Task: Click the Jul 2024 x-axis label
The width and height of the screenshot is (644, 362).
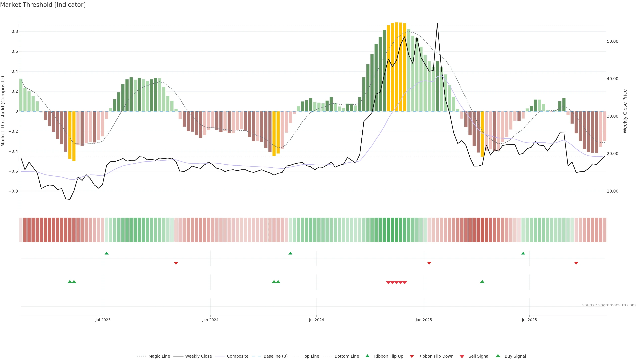Action: (316, 320)
